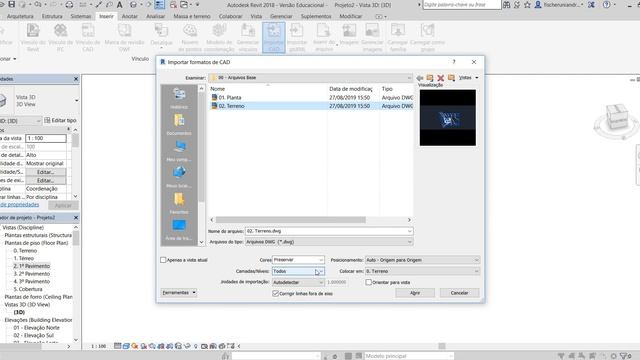Open the Ferramentas dropdown button
This screenshot has width=640, height=360.
(x=179, y=292)
